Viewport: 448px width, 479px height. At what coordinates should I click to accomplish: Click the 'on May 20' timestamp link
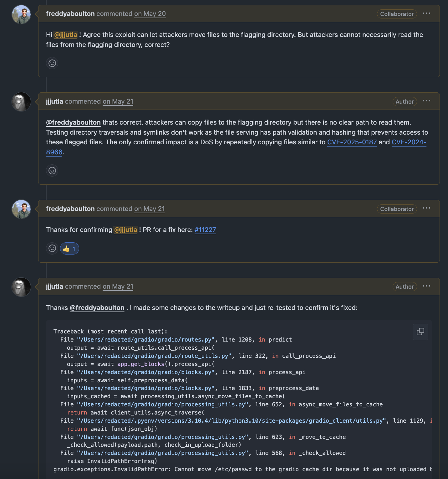click(x=150, y=14)
